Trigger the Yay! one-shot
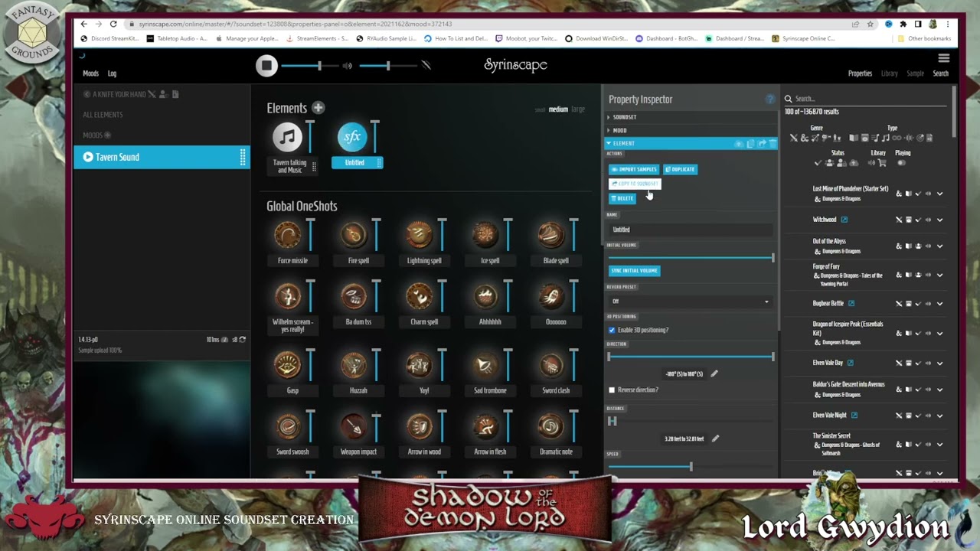The width and height of the screenshot is (980, 551). point(420,366)
